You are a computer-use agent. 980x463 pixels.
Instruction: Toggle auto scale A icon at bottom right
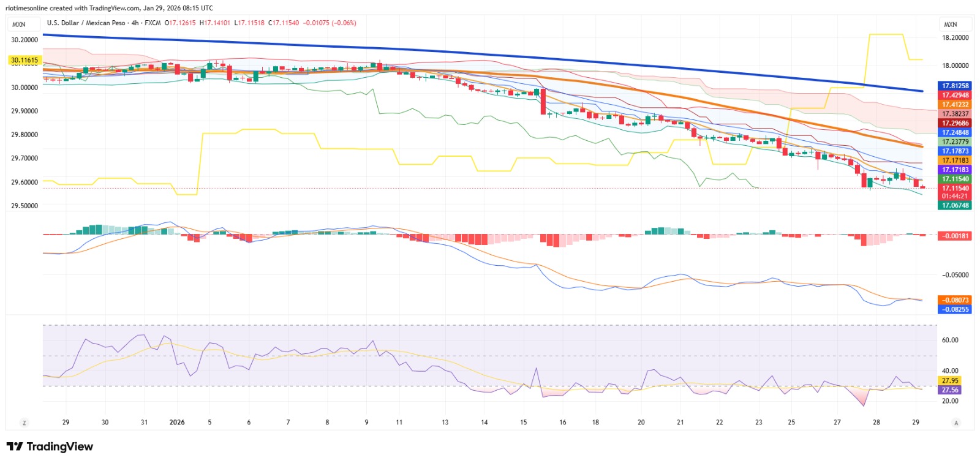point(956,423)
